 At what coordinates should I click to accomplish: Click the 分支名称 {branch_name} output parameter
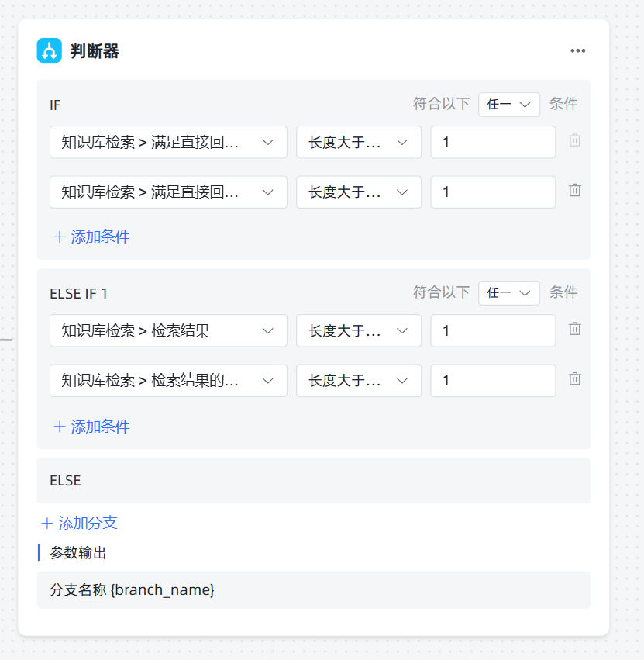(132, 589)
